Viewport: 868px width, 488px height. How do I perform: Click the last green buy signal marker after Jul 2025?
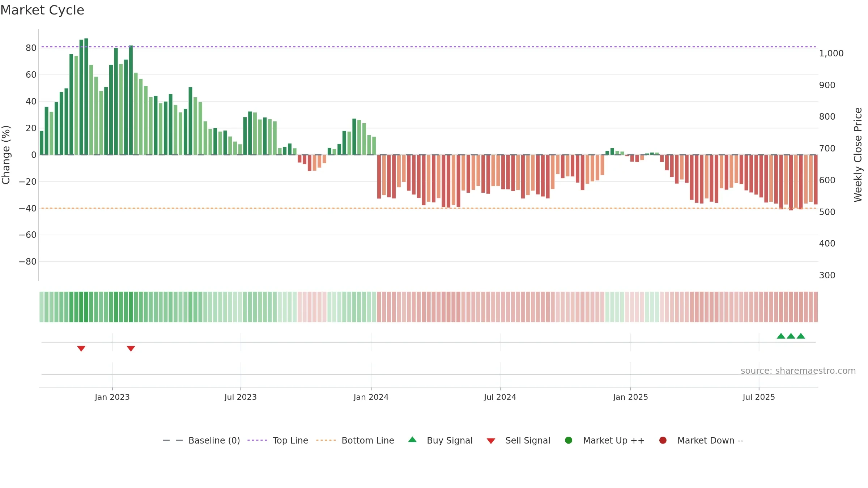click(x=801, y=336)
